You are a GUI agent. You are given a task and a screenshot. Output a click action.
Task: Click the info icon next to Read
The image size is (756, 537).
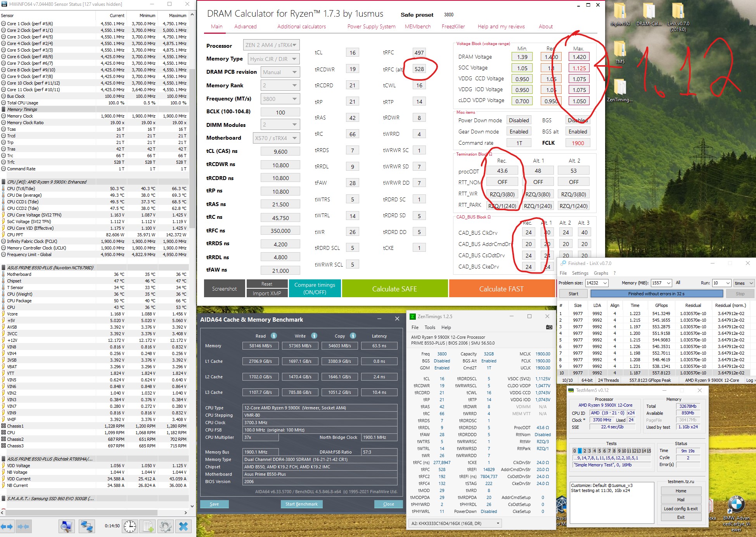273,336
